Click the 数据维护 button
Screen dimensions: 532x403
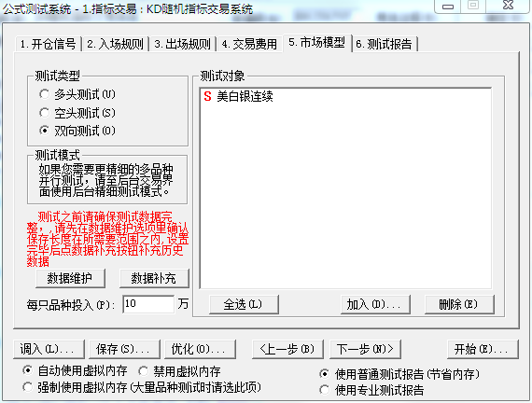coord(70,279)
